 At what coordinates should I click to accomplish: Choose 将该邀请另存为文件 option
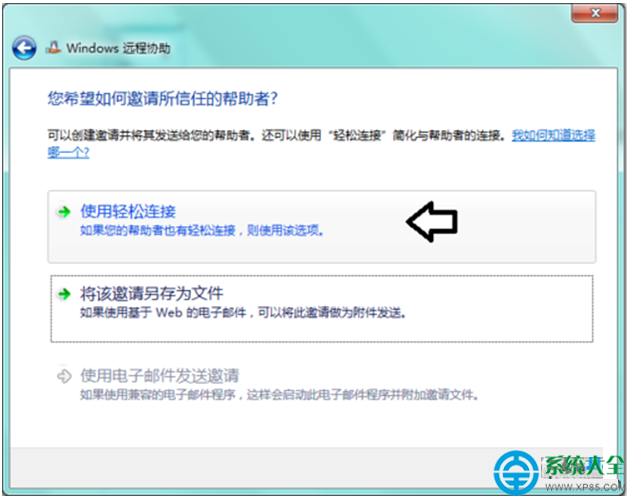click(322, 308)
